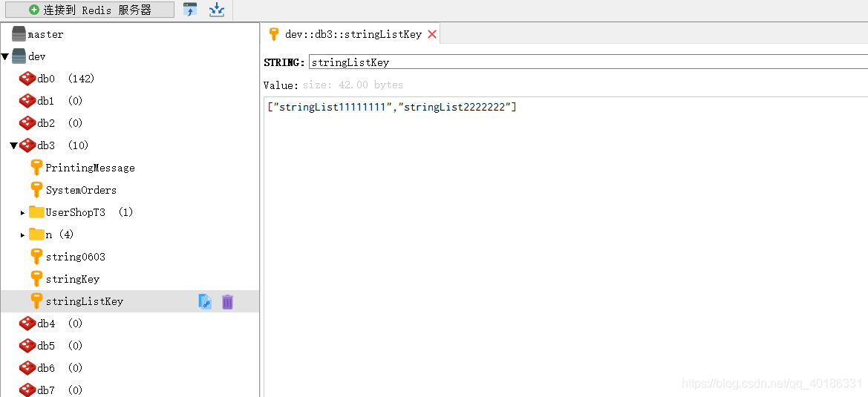Click the SystemOrders key icon
868x397 pixels.
(x=36, y=190)
